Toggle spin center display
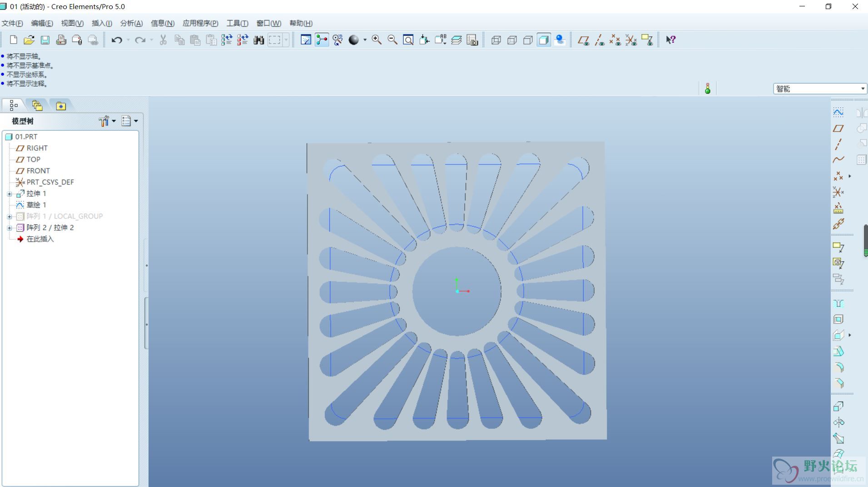Screen dimensions: 868x487 click(x=322, y=40)
